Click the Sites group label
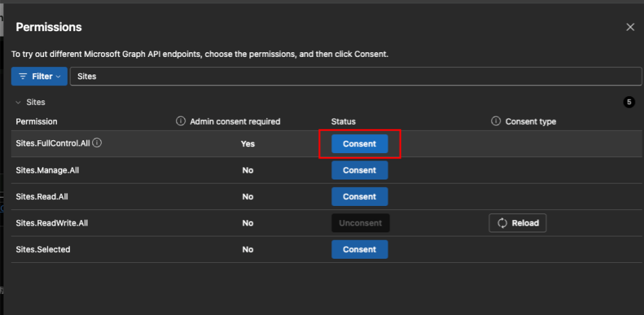The image size is (644, 315). 36,102
